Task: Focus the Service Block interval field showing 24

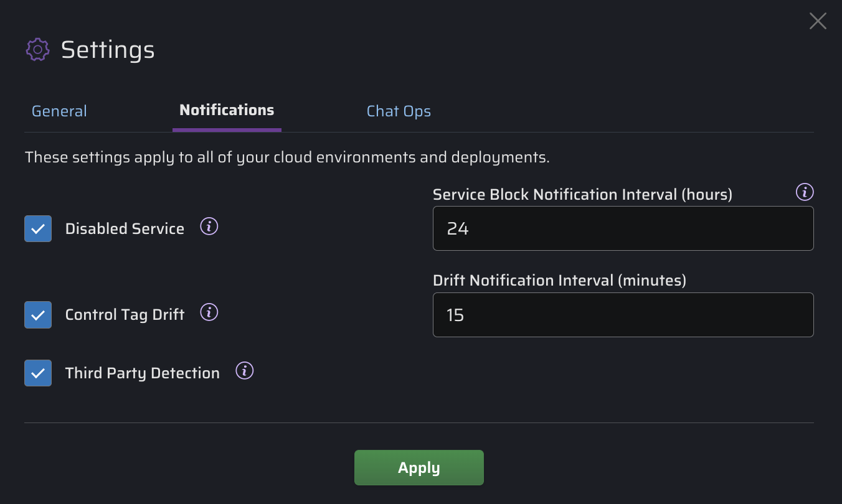Action: tap(623, 229)
